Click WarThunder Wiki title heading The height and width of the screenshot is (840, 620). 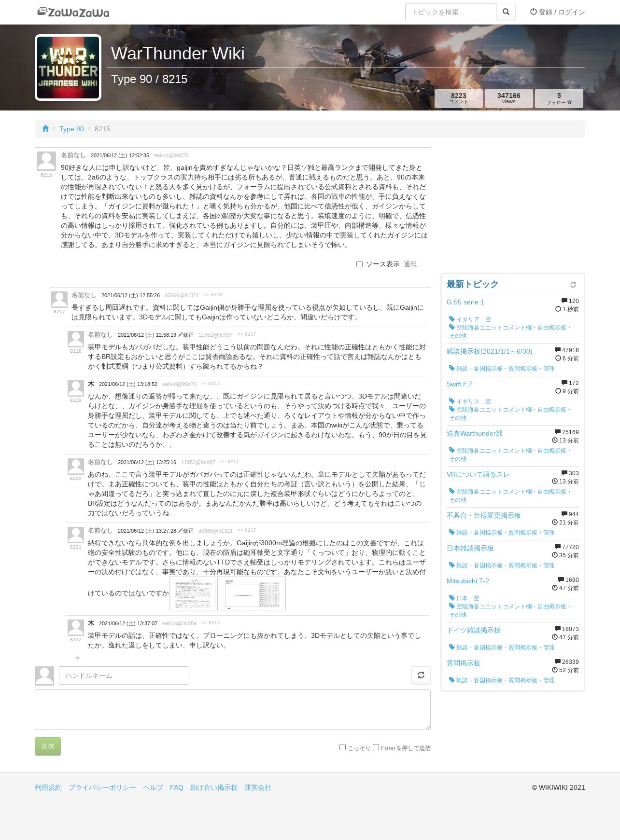[178, 53]
